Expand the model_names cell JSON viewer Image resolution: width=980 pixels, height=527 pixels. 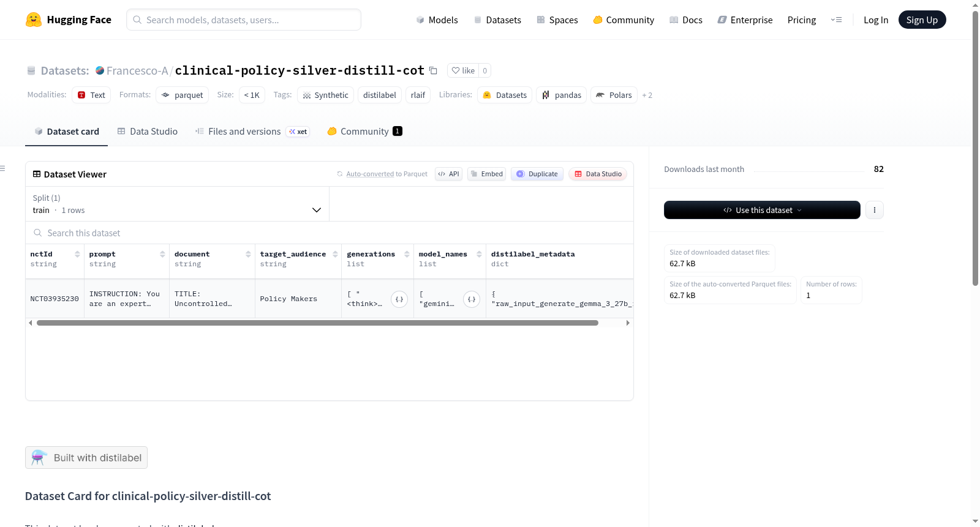pos(472,299)
